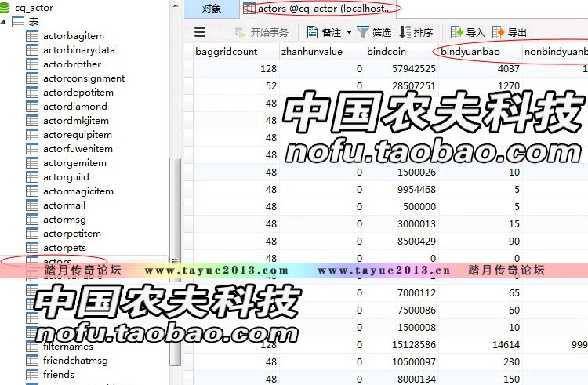This screenshot has width=588, height=385.
Task: Select row header of first data row
Action: point(188,68)
